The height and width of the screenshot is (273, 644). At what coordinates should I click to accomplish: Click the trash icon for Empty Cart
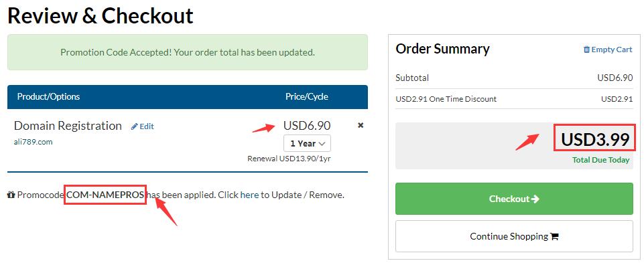[586, 50]
